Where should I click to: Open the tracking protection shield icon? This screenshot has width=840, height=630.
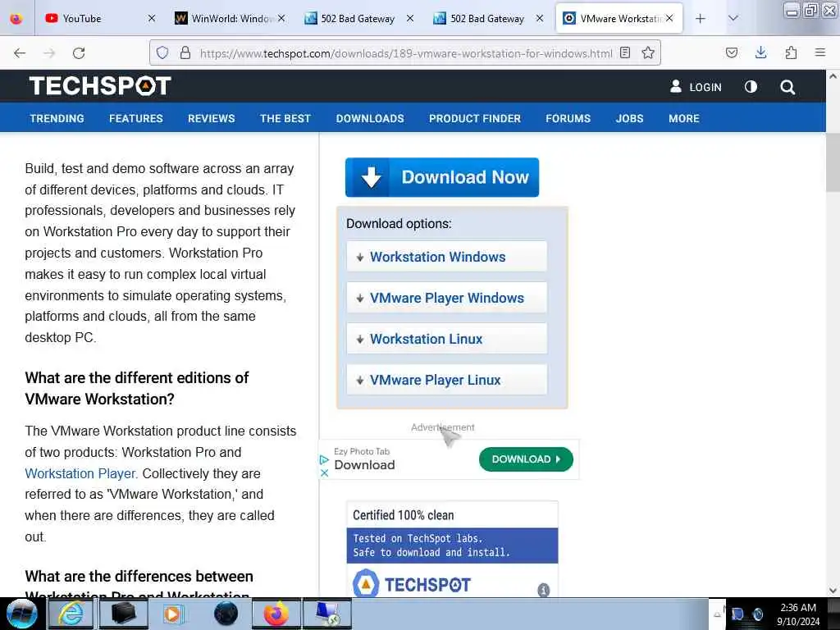coord(162,52)
